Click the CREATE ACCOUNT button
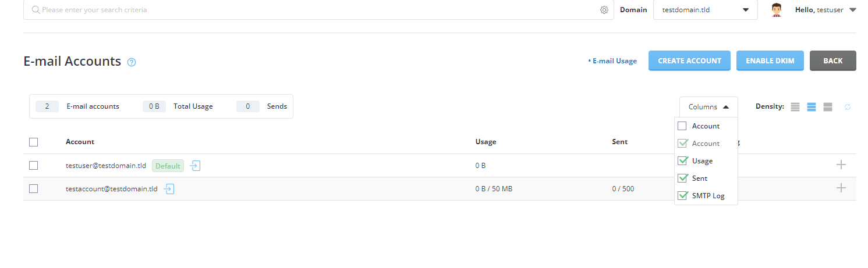868x268 pixels. [689, 60]
